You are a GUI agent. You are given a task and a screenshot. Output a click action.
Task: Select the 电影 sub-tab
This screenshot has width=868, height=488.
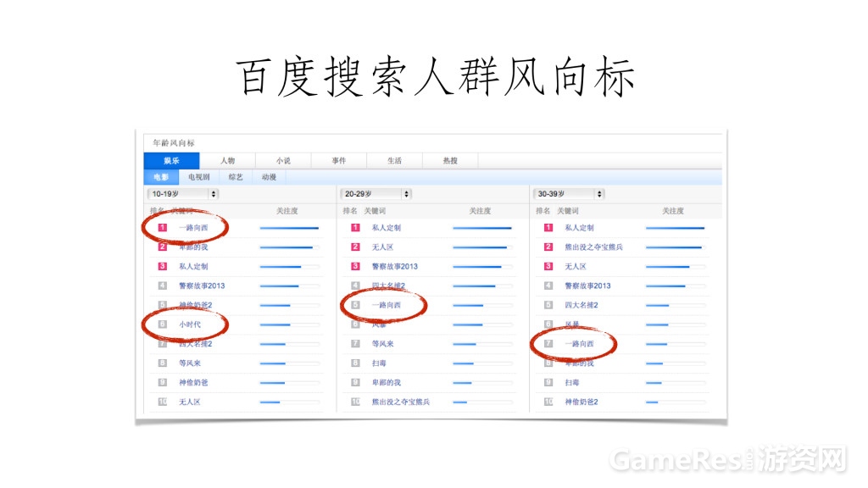[x=161, y=177]
